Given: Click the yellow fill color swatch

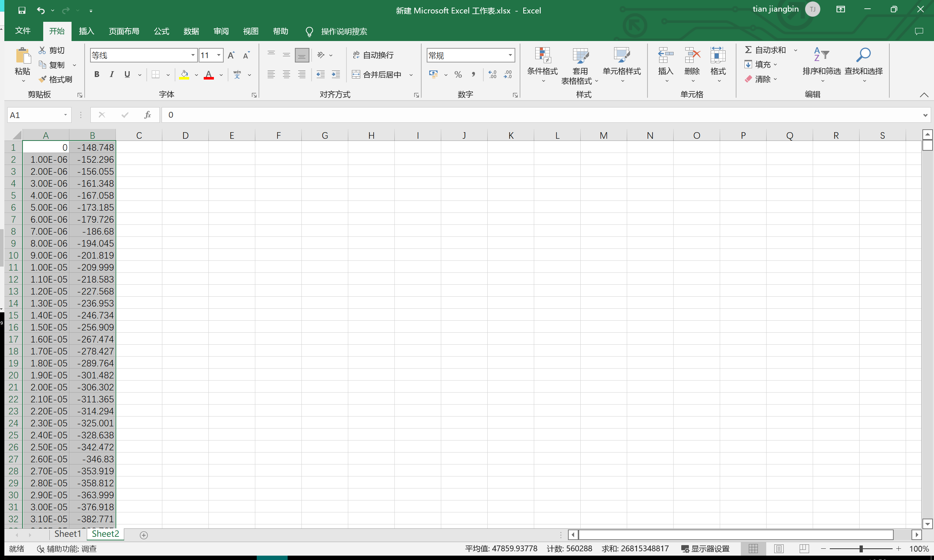Looking at the screenshot, I should [x=184, y=74].
